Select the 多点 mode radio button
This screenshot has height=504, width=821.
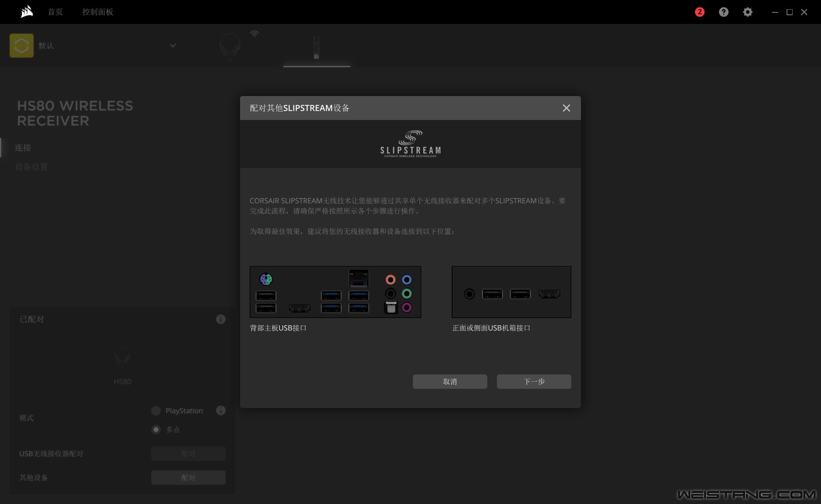coord(156,430)
